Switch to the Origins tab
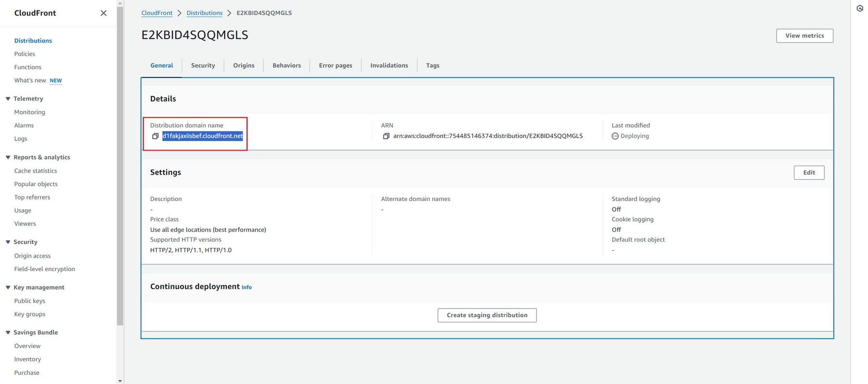Image resolution: width=868 pixels, height=384 pixels. click(244, 65)
